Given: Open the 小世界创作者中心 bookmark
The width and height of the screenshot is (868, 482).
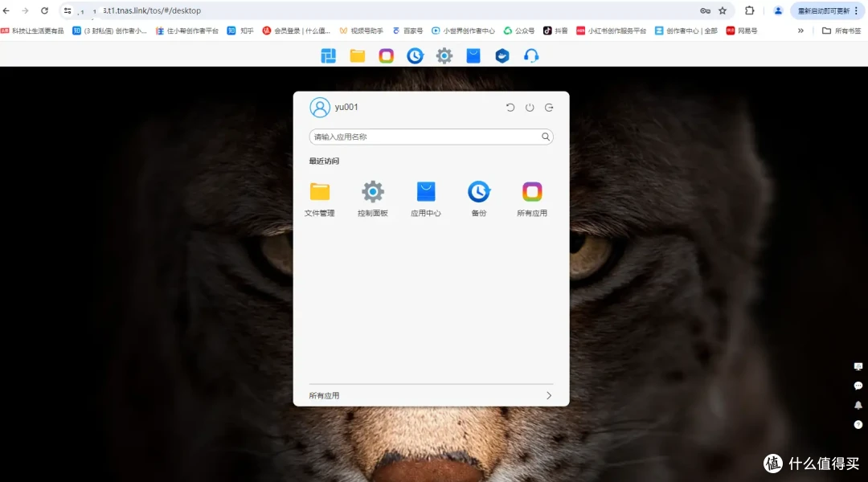Looking at the screenshot, I should tap(463, 31).
